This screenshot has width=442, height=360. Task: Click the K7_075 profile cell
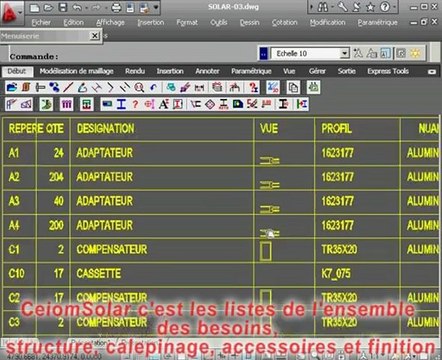click(336, 274)
